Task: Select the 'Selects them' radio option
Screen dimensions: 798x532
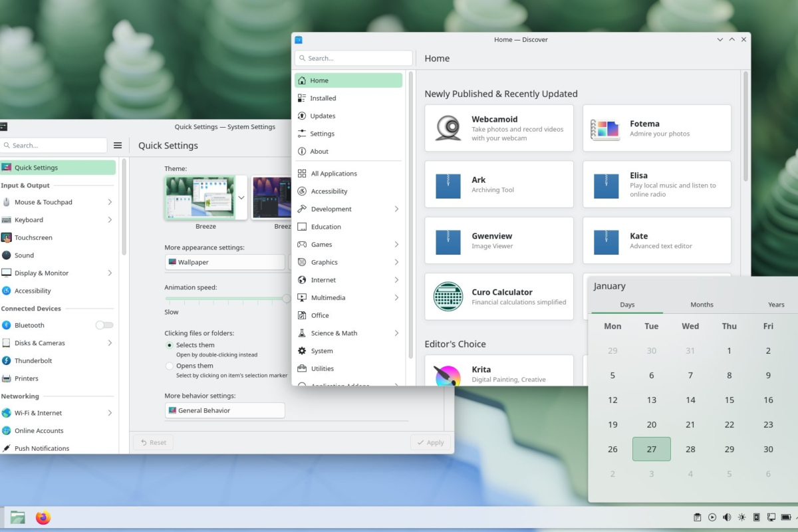Action: coord(170,345)
